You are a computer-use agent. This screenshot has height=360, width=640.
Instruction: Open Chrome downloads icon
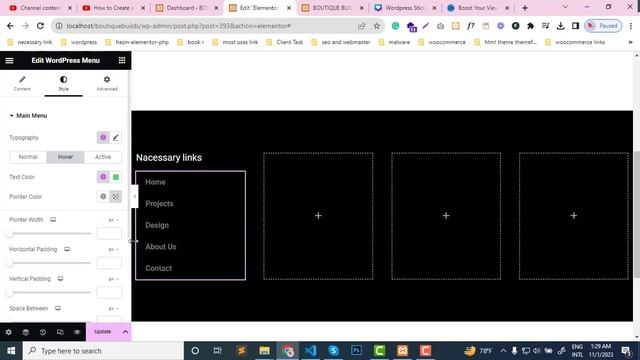pos(560,26)
